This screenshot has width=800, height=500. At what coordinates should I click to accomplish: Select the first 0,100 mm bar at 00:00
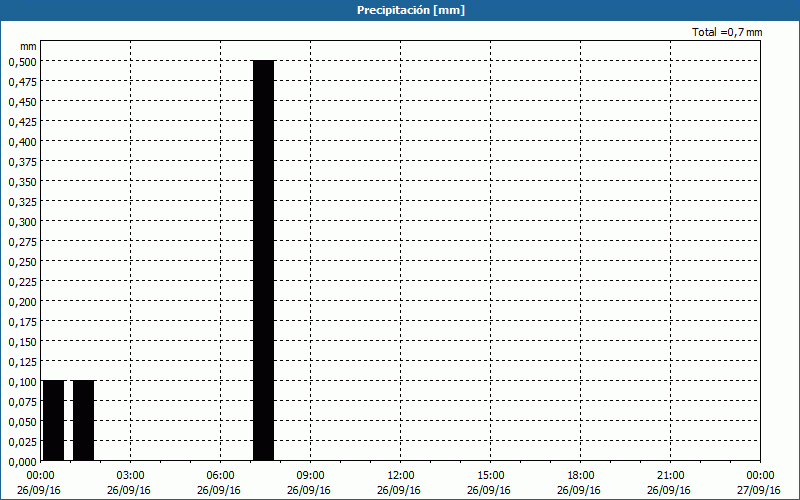(x=54, y=420)
